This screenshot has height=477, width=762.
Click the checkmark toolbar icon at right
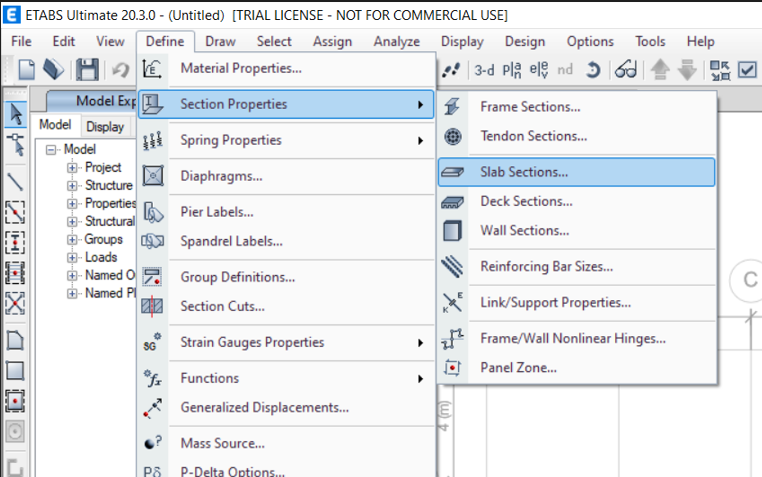[747, 69]
